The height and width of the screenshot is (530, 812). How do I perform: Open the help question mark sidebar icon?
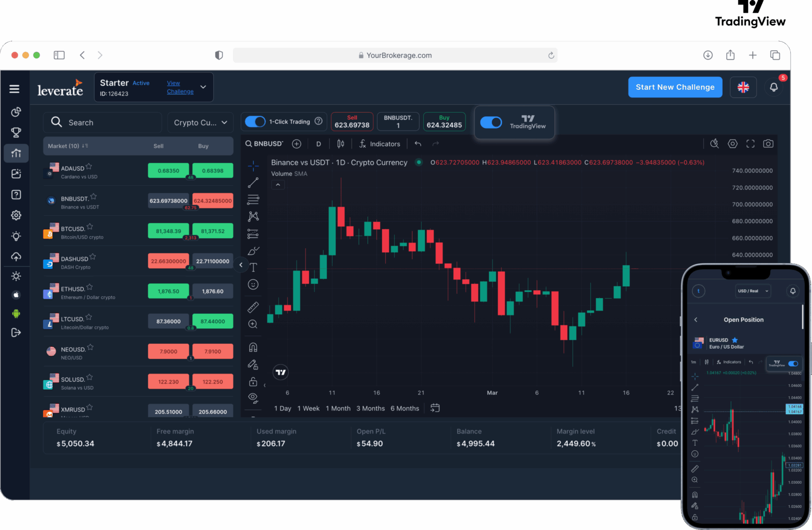[16, 194]
